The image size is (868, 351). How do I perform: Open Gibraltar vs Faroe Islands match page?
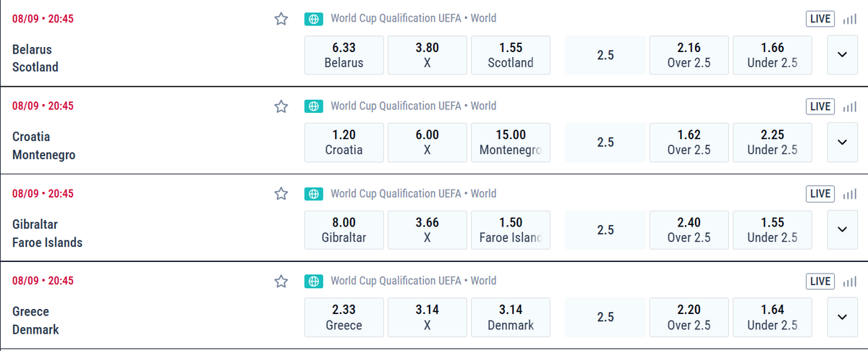coord(48,234)
